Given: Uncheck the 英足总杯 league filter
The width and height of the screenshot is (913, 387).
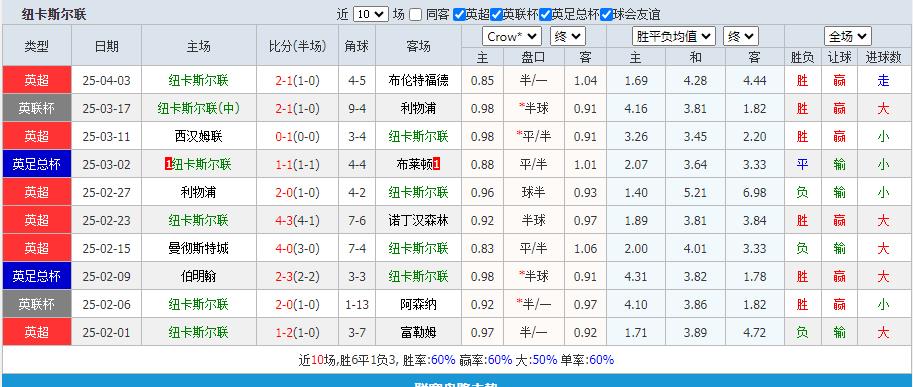Looking at the screenshot, I should point(545,15).
